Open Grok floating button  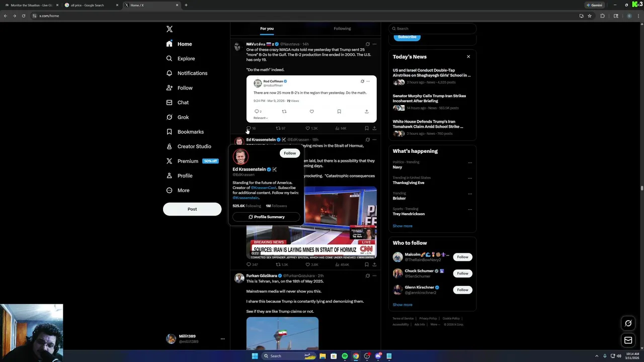[628, 323]
